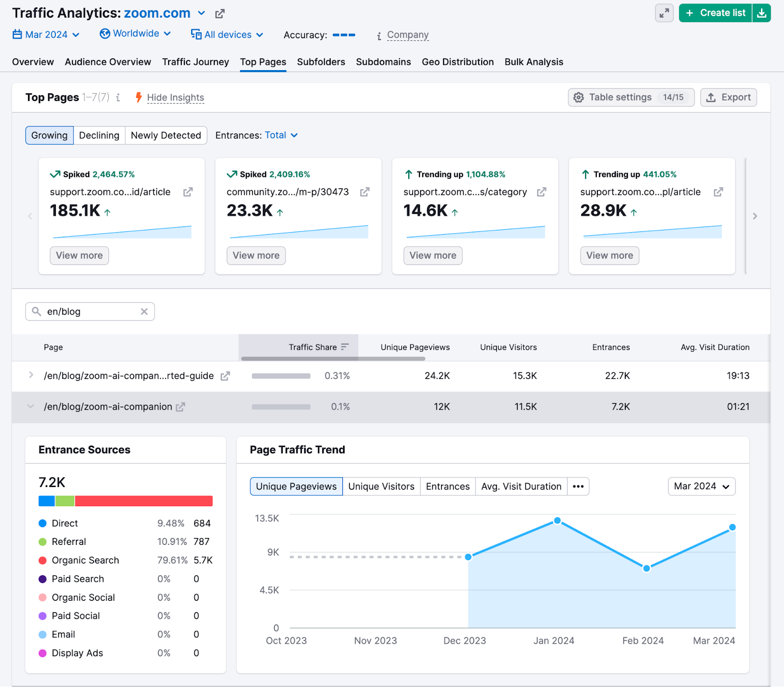Collapse the expanded zoom-ai-companion row

pos(30,407)
